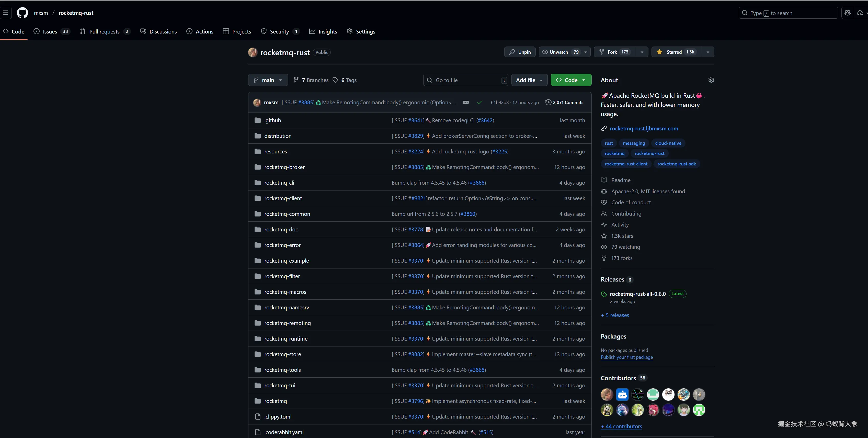This screenshot has width=868, height=438.
Task: View commit status green checkmark
Action: pyautogui.click(x=479, y=103)
